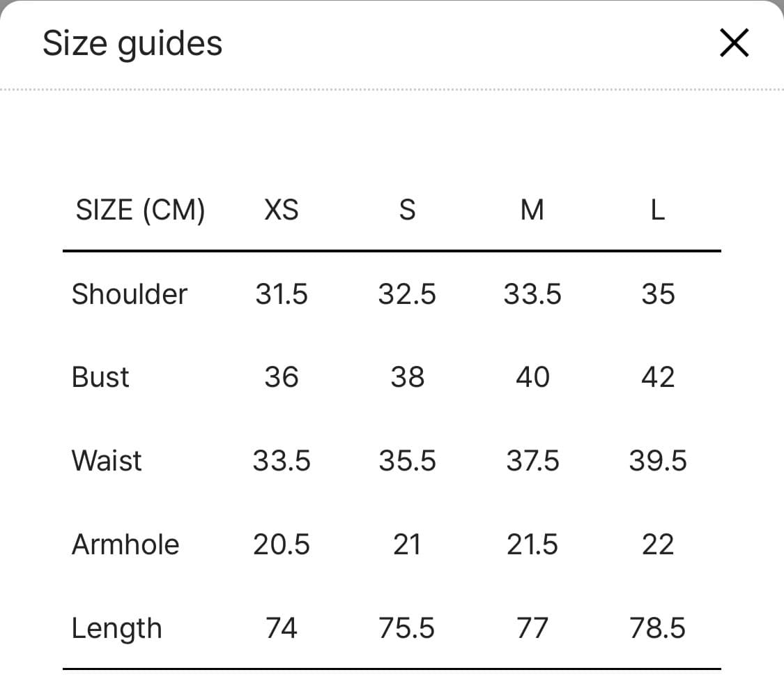The width and height of the screenshot is (784, 684).
Task: Click the Waist row label
Action: coord(107,461)
